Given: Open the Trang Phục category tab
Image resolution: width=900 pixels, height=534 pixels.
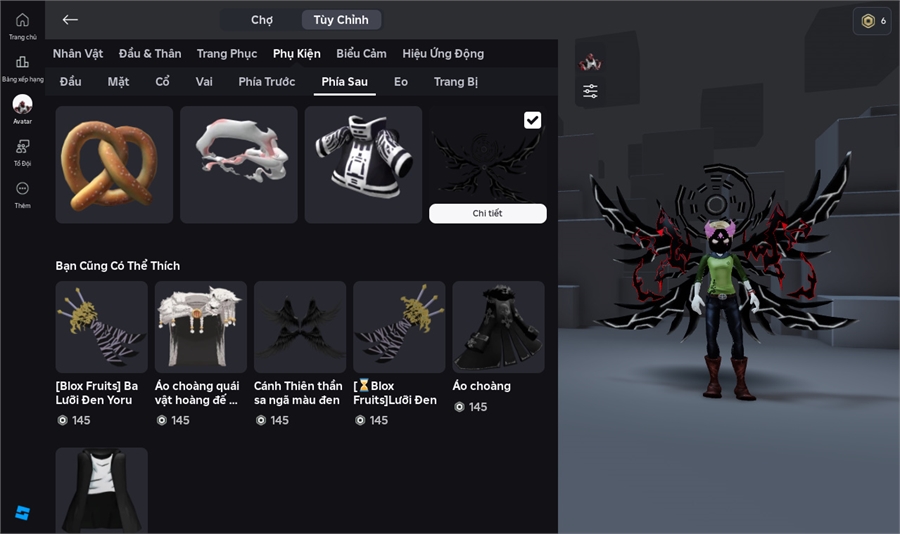Looking at the screenshot, I should tap(227, 53).
